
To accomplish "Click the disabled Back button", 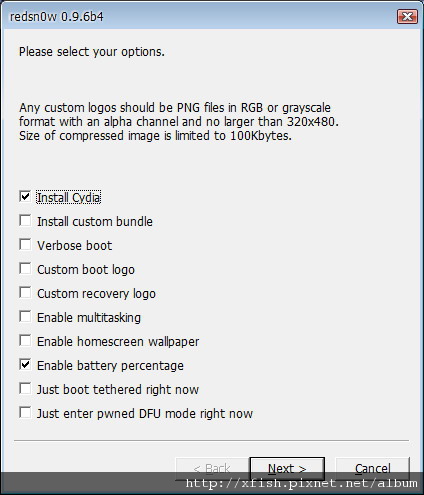I will [x=212, y=468].
